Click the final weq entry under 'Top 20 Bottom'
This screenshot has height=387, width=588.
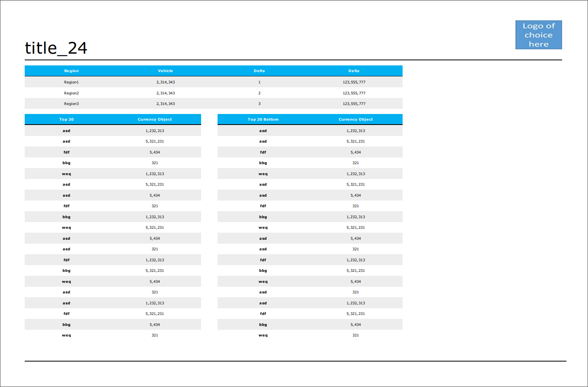point(263,335)
